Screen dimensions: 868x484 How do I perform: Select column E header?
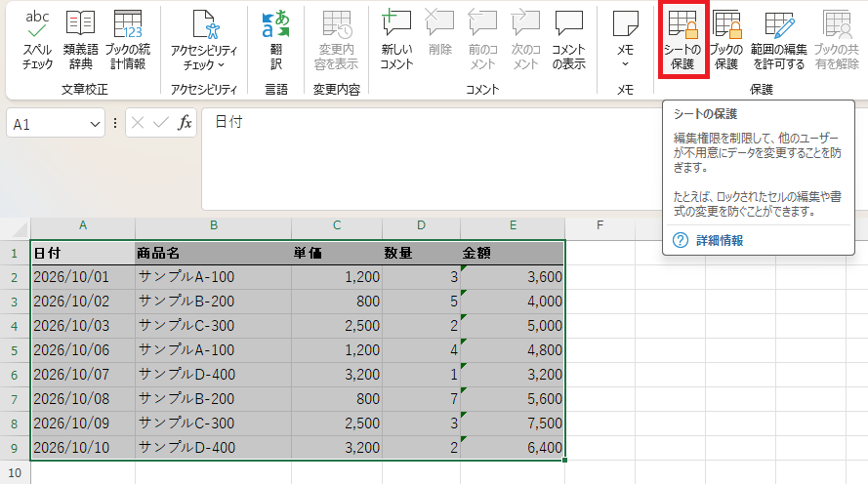click(513, 225)
